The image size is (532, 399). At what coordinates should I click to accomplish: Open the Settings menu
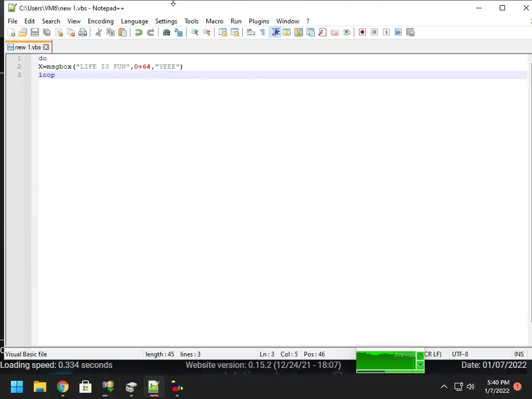166,21
